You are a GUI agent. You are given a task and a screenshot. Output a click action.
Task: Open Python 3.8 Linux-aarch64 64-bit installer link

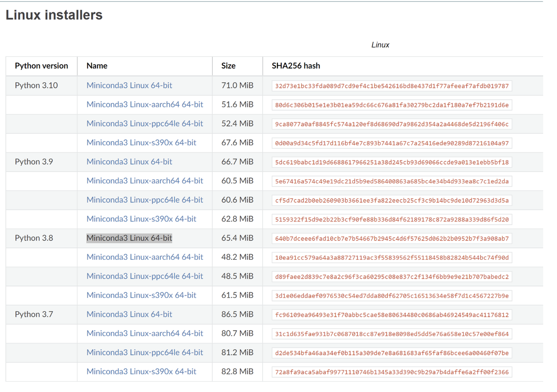(x=145, y=257)
